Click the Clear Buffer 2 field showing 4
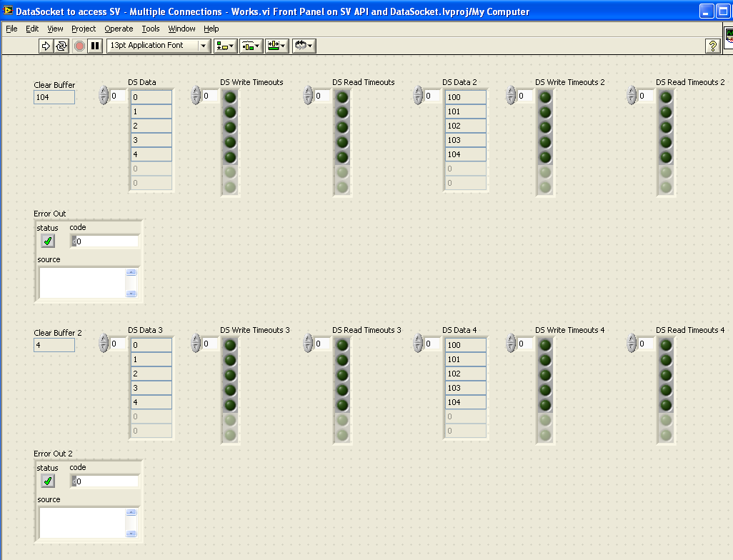The height and width of the screenshot is (560, 733). click(54, 345)
